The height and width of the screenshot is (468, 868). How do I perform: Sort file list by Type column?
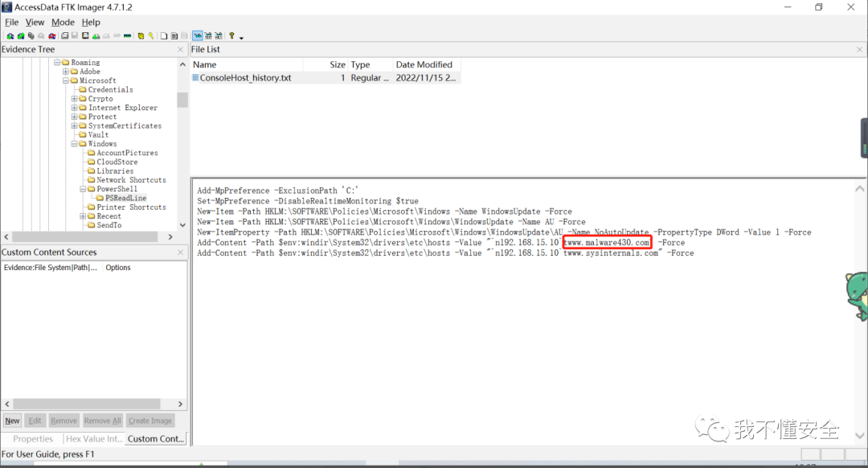[x=371, y=65]
